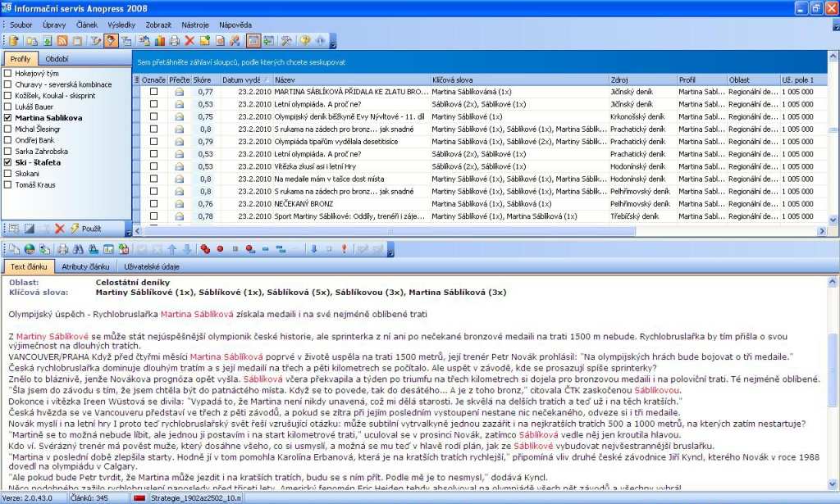Check the Hokejový tým profile checkbox

[7, 73]
